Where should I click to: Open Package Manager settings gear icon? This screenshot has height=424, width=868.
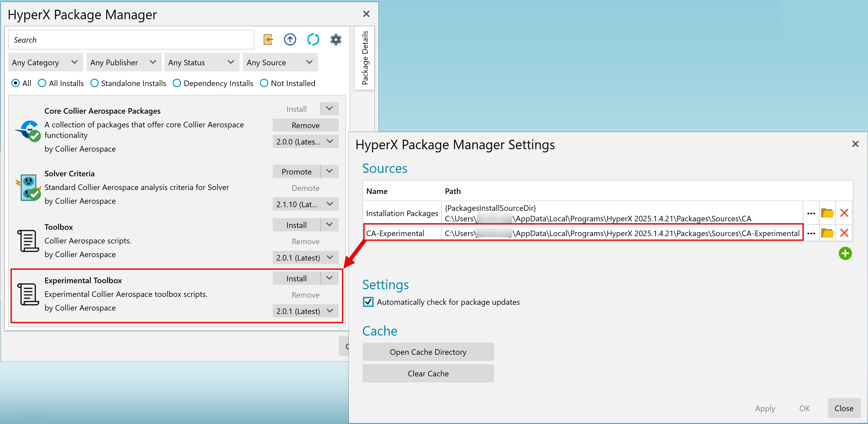click(336, 40)
